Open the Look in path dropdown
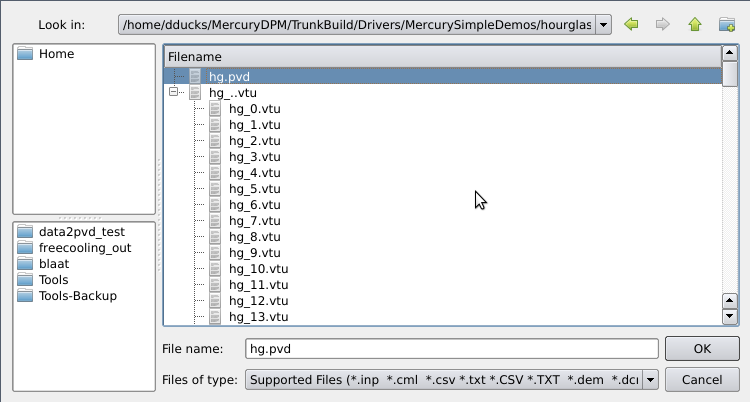 click(x=604, y=24)
